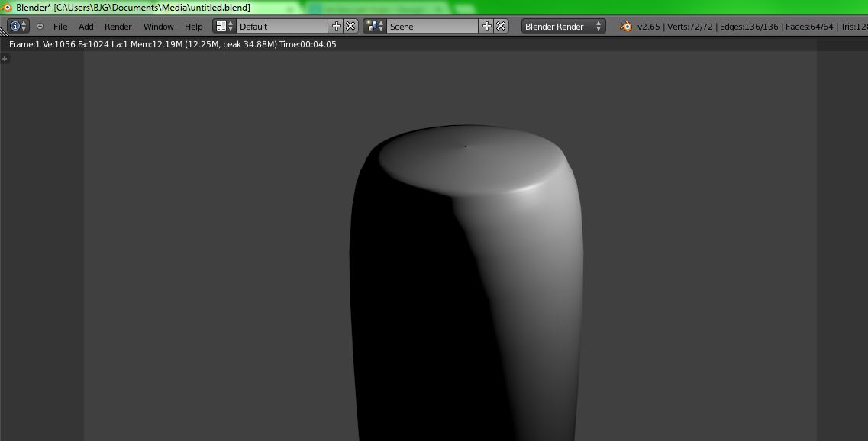
Task: Click the rendered cylinder image
Action: [x=466, y=283]
